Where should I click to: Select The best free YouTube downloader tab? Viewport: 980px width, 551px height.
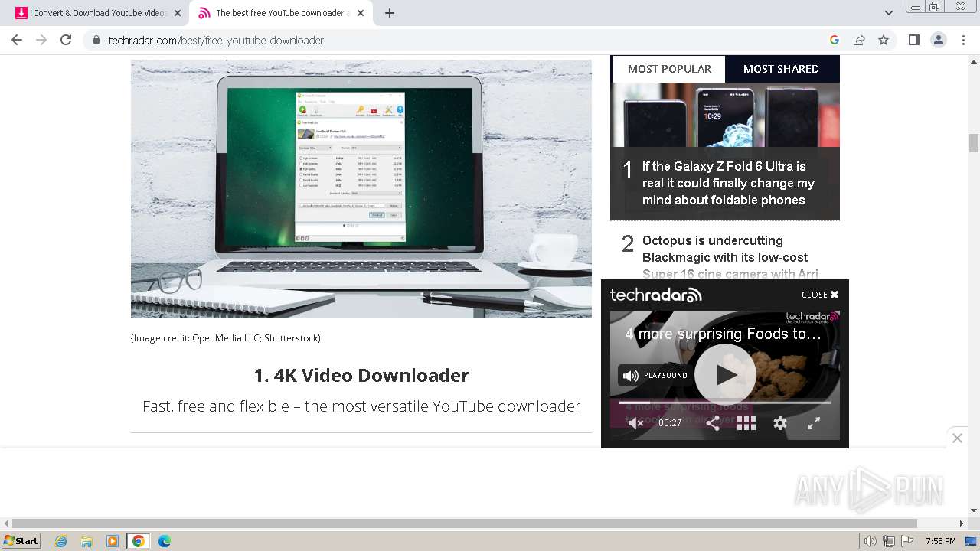(281, 13)
